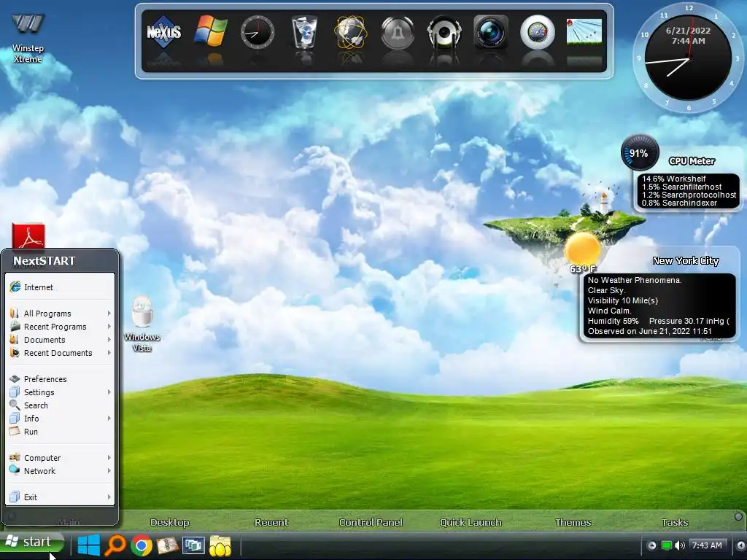Click the round arrow tray icon left of green monitor
Viewport: 747px width, 560px height.
tap(651, 545)
